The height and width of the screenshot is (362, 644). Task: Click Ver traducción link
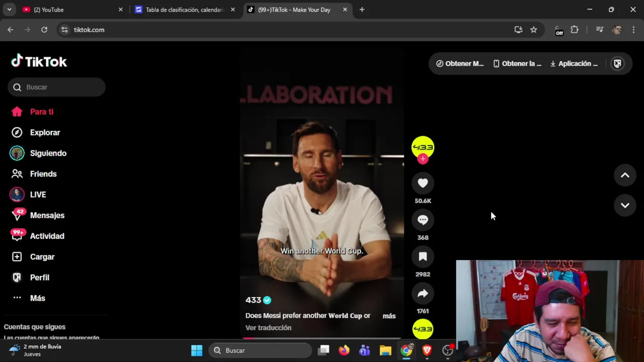coord(268,327)
